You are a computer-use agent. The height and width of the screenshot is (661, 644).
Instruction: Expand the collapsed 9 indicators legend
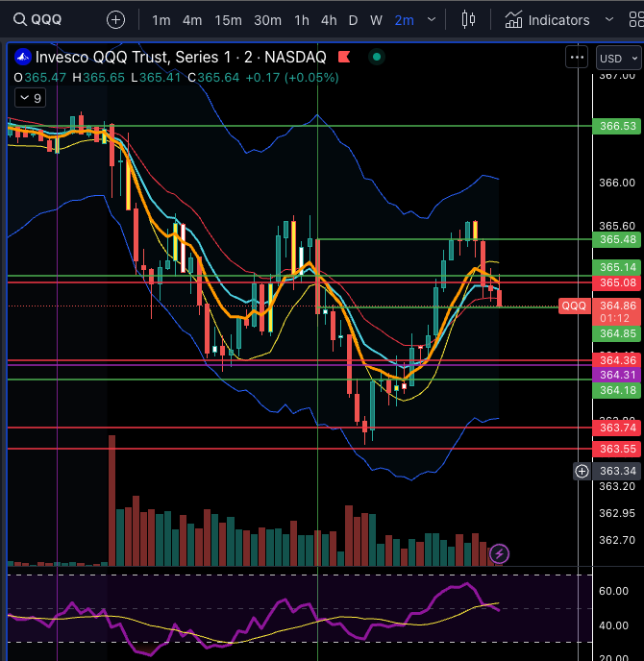31,98
